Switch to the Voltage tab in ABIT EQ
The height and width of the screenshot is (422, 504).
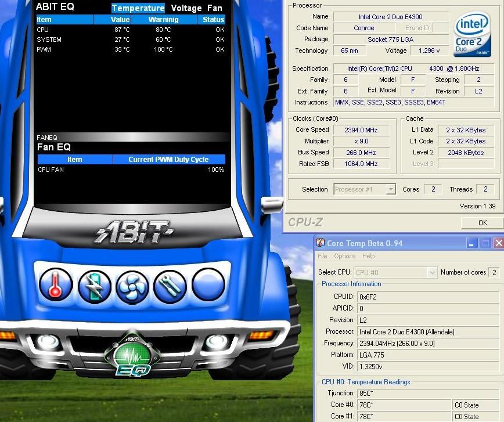click(186, 8)
